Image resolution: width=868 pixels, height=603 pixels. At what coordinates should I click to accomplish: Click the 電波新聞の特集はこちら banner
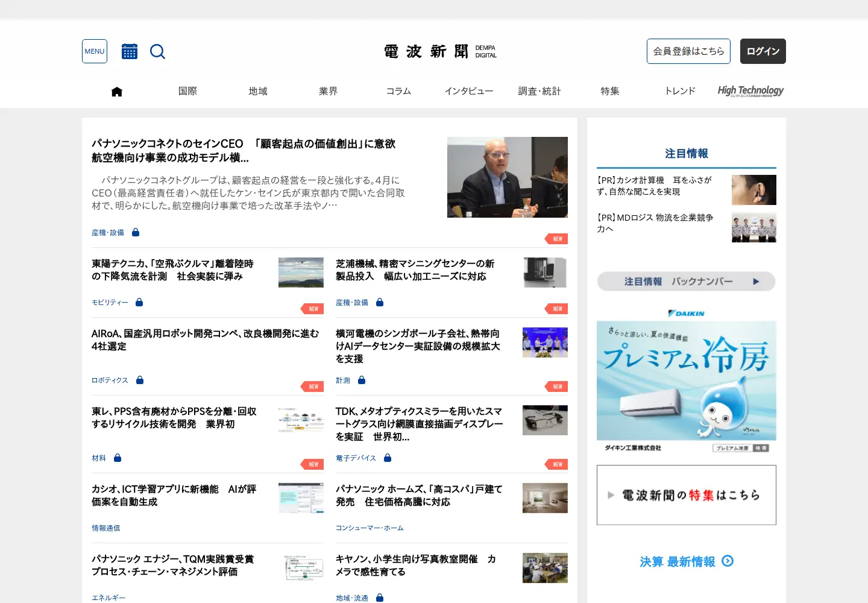click(x=687, y=495)
